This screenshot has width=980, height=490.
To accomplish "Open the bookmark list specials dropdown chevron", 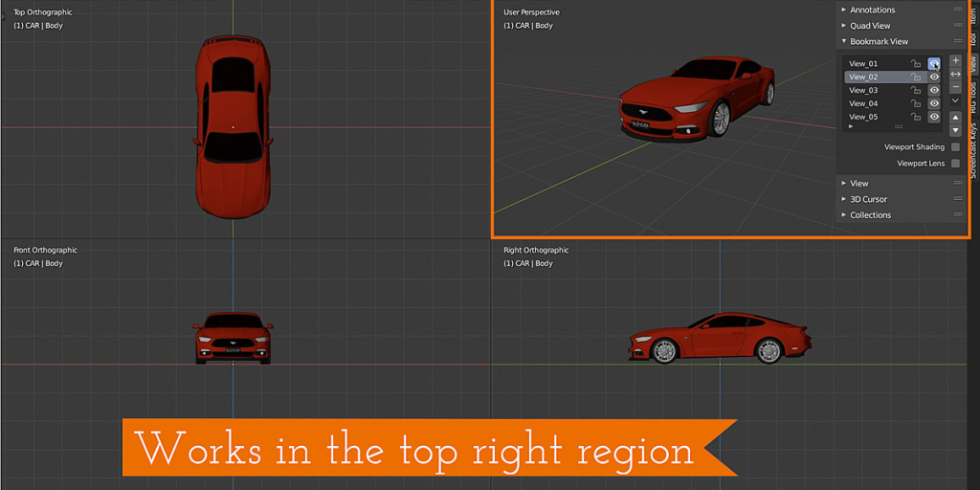I will [x=955, y=100].
